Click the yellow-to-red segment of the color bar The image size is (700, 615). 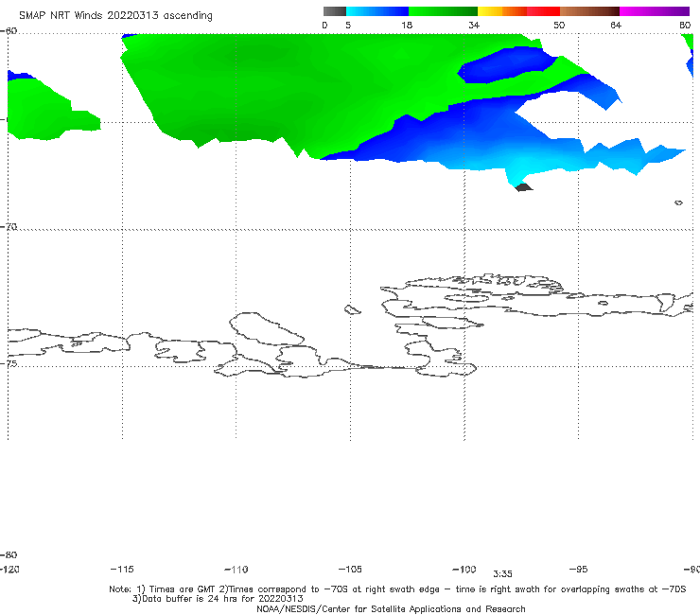click(x=518, y=11)
